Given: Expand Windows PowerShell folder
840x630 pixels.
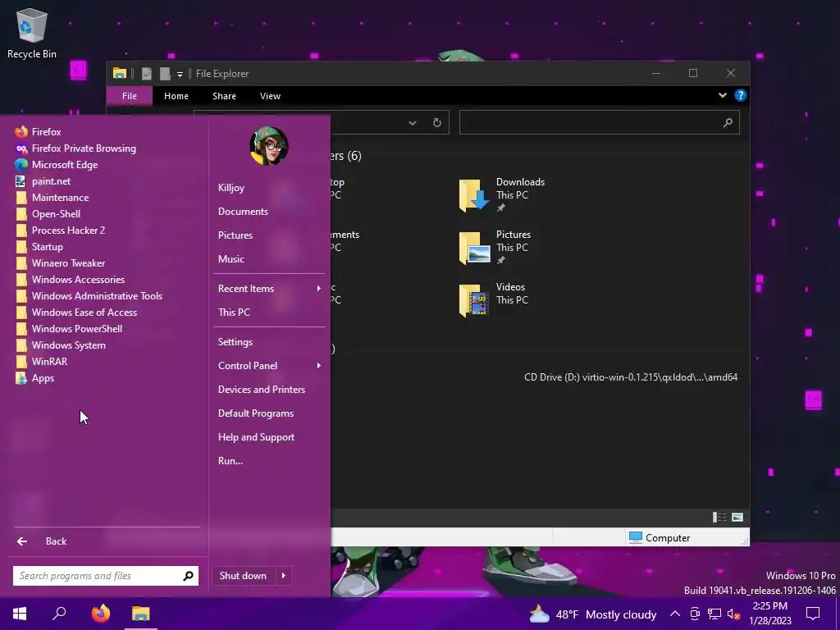Looking at the screenshot, I should tap(69, 329).
